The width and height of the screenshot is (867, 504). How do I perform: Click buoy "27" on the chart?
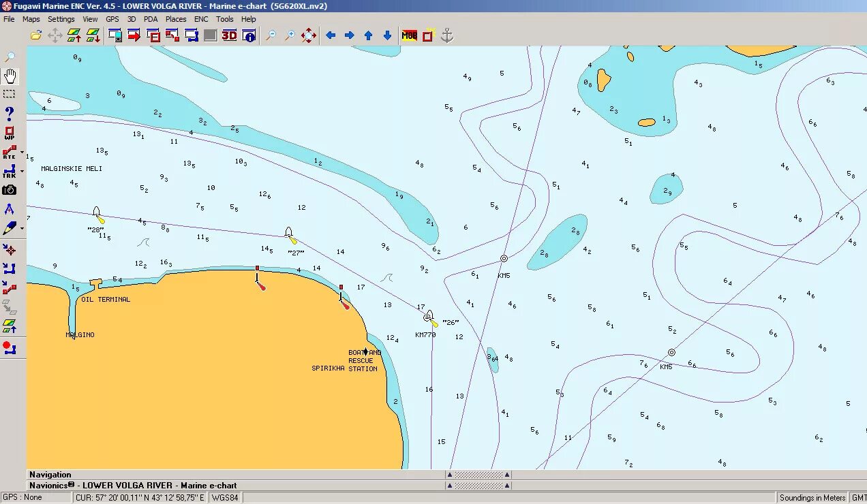click(x=290, y=236)
